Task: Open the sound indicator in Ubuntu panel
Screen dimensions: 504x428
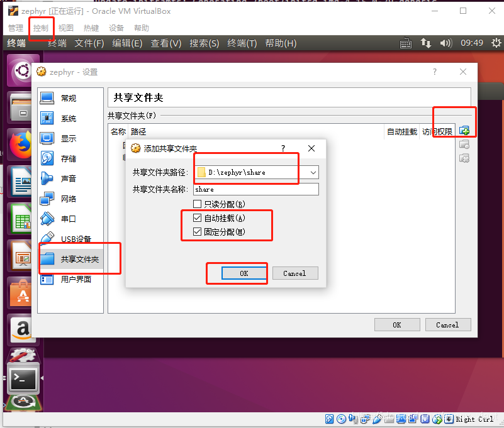Action: (x=445, y=43)
